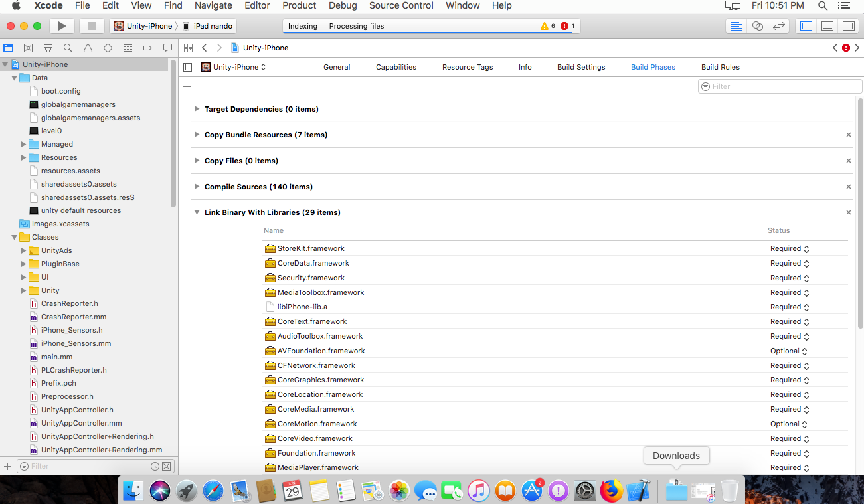Screen dimensions: 864x504
Task: Hide the Navigator panel
Action: tap(806, 25)
